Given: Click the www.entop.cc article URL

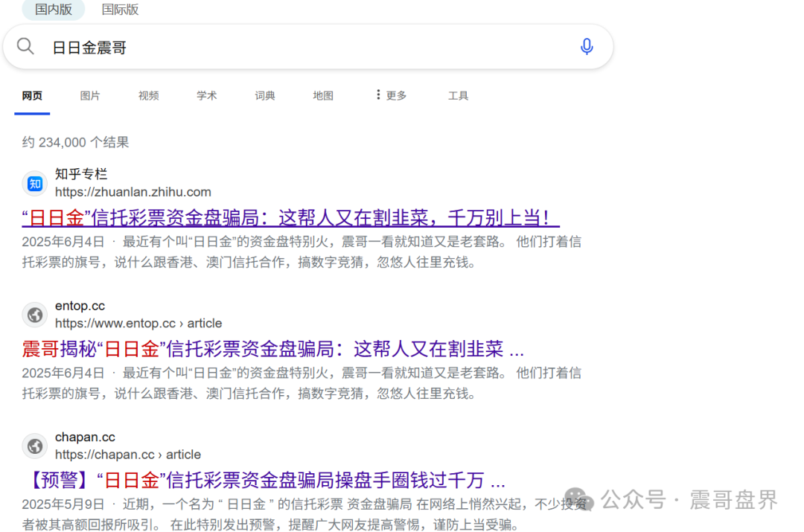Looking at the screenshot, I should click(x=138, y=324).
